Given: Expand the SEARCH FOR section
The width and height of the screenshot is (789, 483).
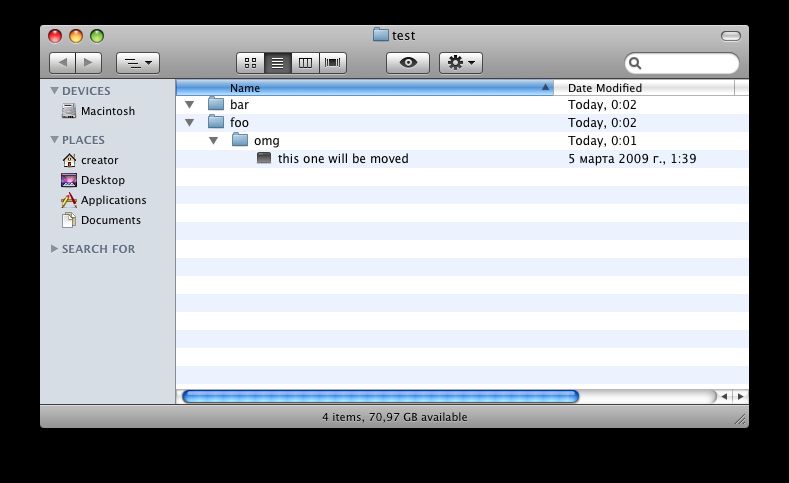Looking at the screenshot, I should coord(54,249).
